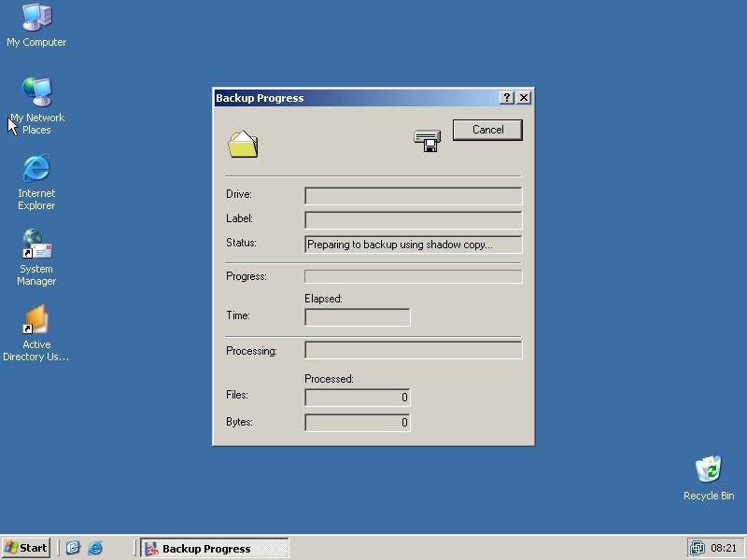747x560 pixels.
Task: Select the Internet Explorer desktop icon
Action: click(x=36, y=182)
